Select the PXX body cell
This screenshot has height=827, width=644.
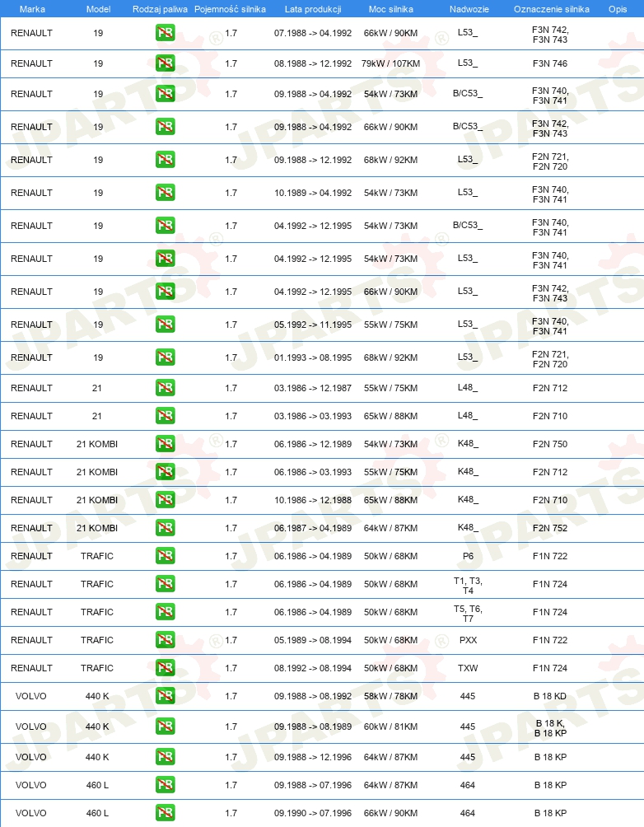click(468, 639)
